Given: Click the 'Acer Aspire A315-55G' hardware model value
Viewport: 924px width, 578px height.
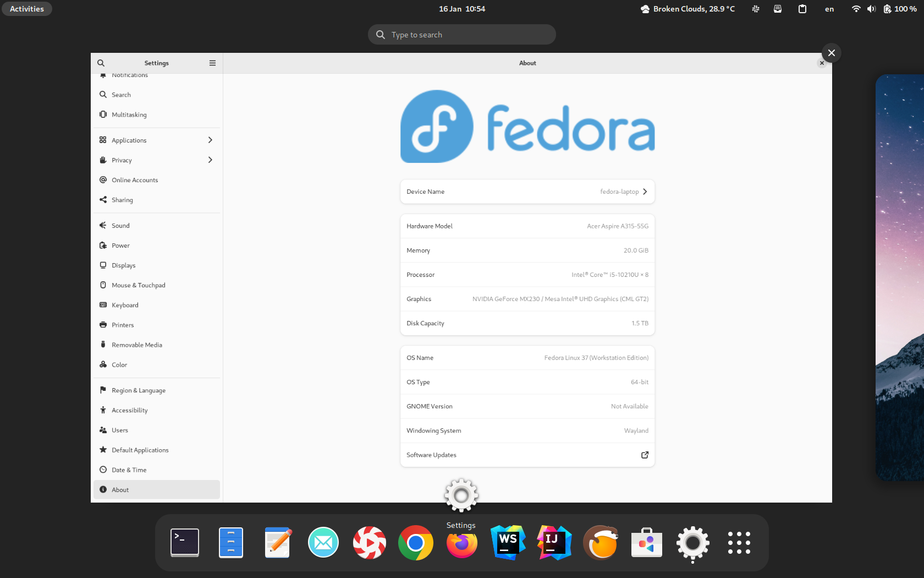Looking at the screenshot, I should point(618,226).
